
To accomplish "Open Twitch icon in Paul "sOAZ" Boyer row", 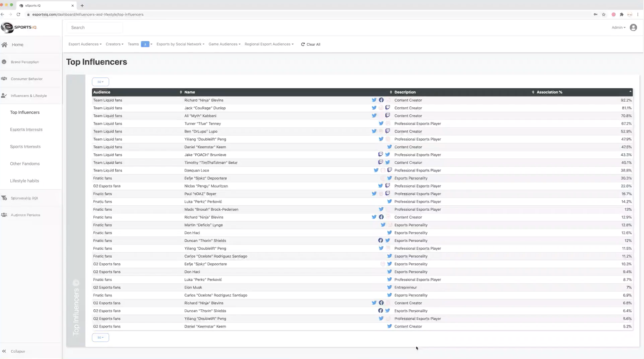I will (x=388, y=194).
